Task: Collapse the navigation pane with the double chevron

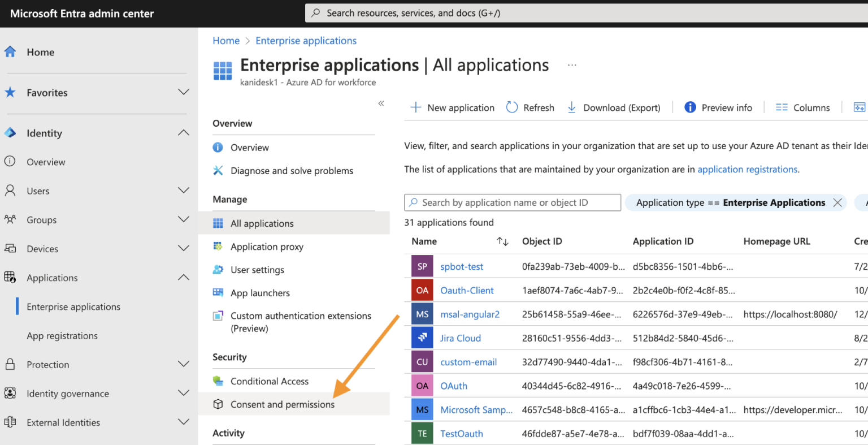Action: [381, 103]
